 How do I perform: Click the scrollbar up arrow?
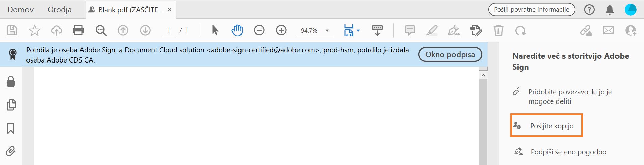point(483,75)
